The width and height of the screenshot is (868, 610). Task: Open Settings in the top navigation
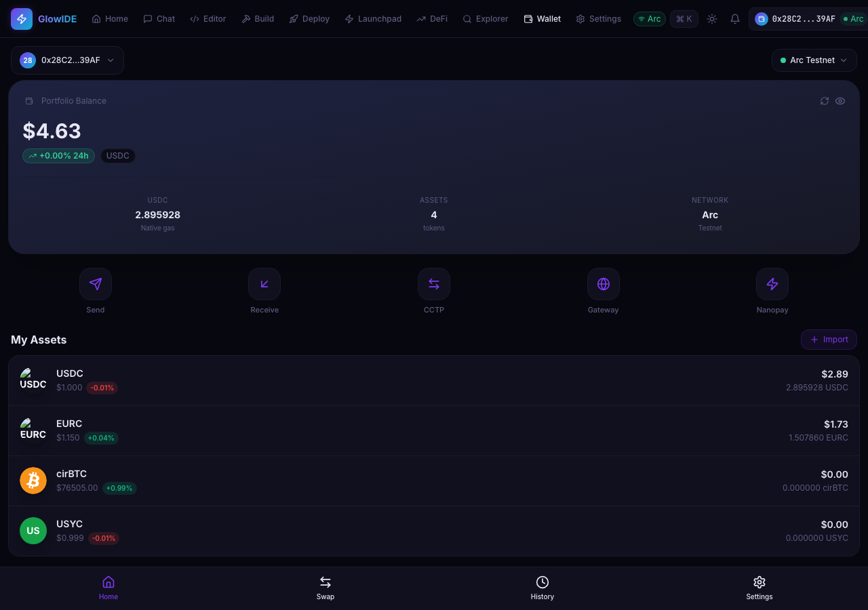pyautogui.click(x=599, y=19)
